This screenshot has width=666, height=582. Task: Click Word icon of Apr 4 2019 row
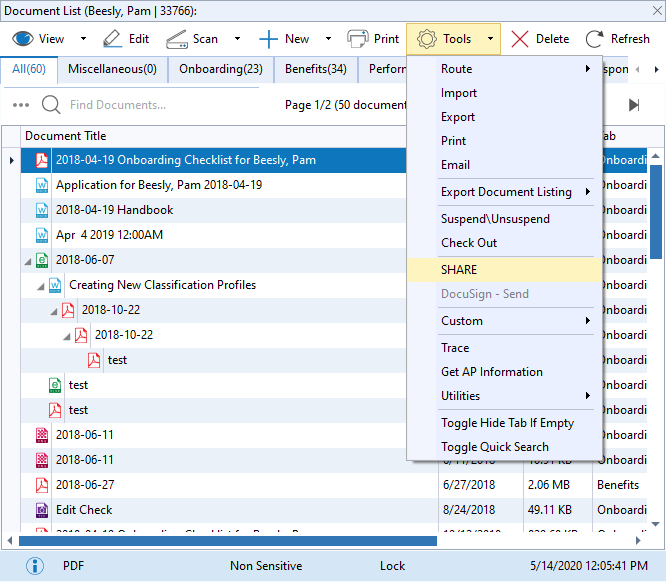42,235
